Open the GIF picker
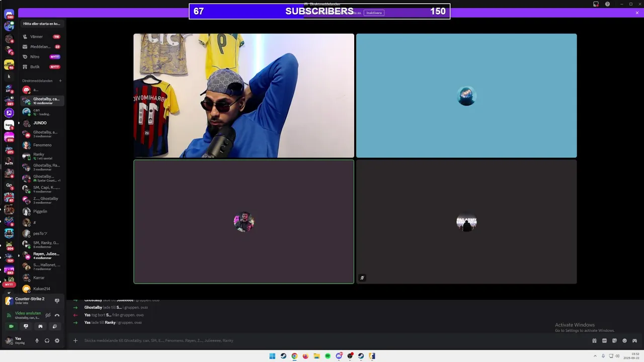 click(604, 340)
